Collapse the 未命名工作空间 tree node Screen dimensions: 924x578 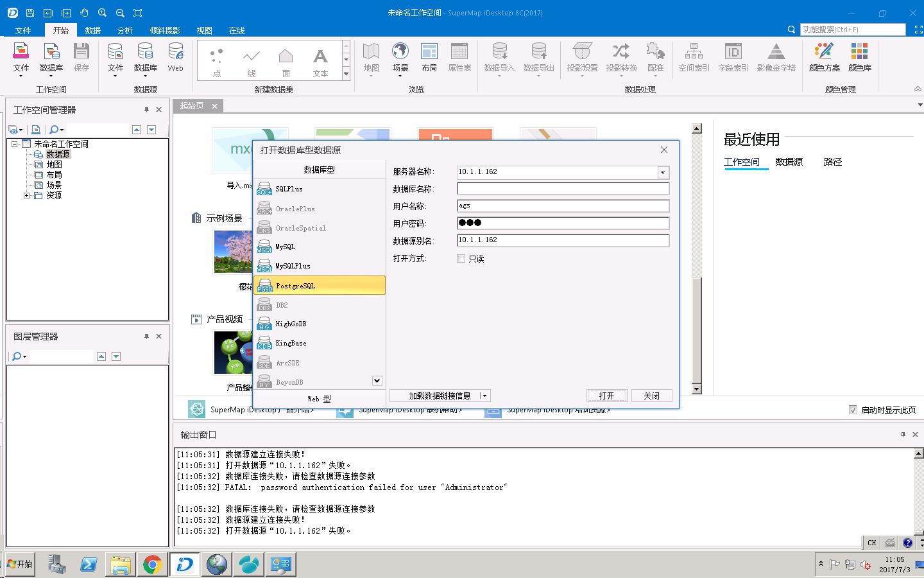15,144
